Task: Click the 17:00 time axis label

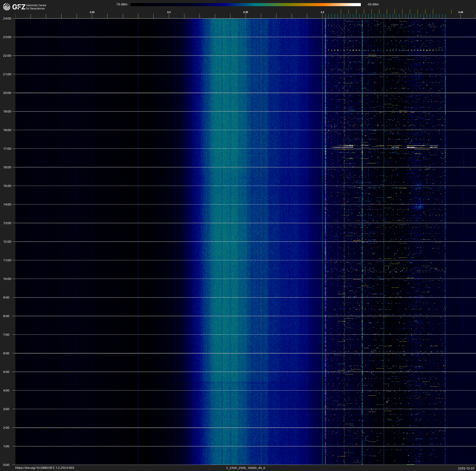Action: point(7,149)
